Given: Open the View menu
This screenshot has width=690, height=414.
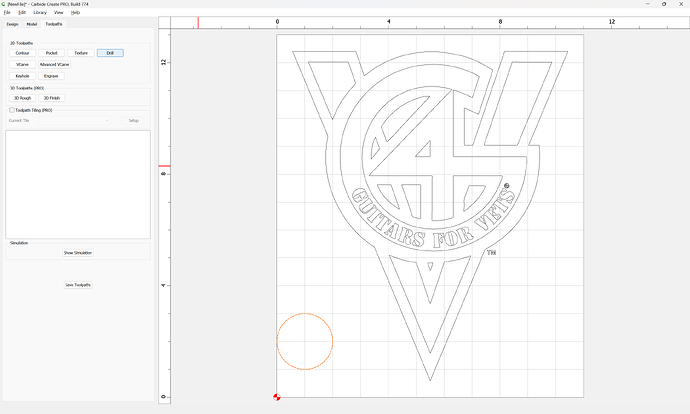Looking at the screenshot, I should coord(59,12).
